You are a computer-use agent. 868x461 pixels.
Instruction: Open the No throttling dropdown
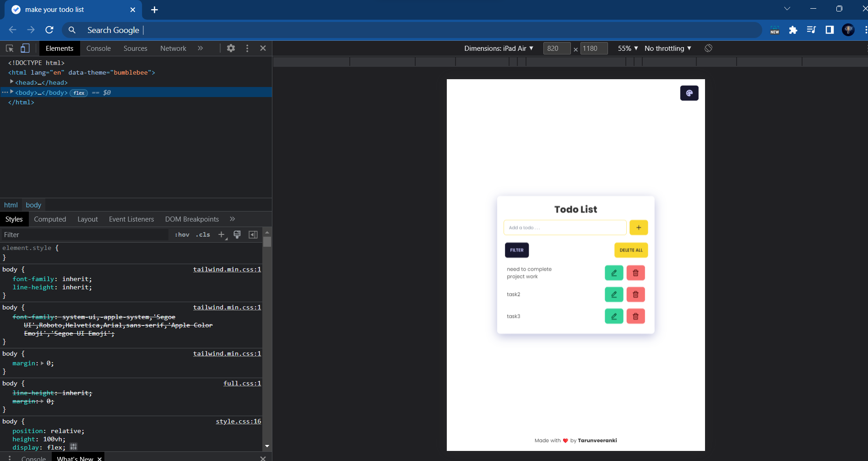[x=668, y=48]
